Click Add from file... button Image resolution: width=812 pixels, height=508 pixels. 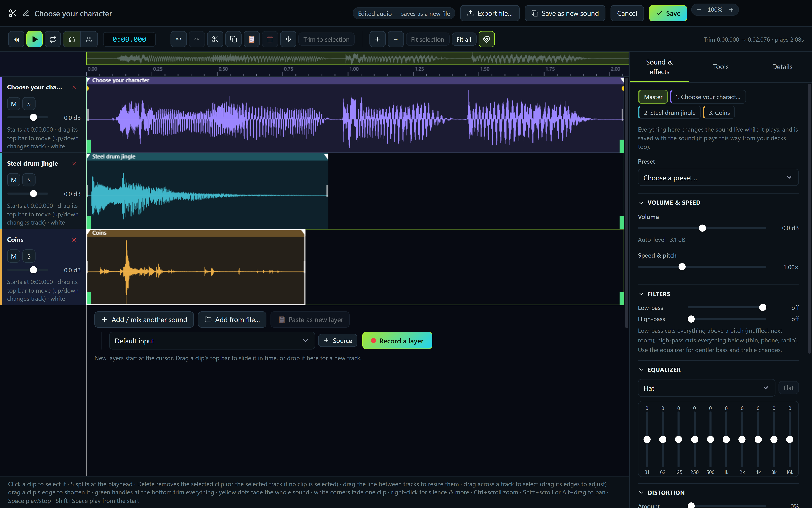coord(232,320)
